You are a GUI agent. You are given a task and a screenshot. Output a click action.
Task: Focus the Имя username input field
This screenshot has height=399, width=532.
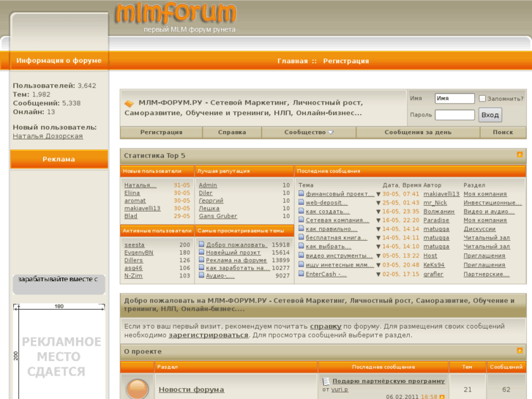tap(454, 98)
